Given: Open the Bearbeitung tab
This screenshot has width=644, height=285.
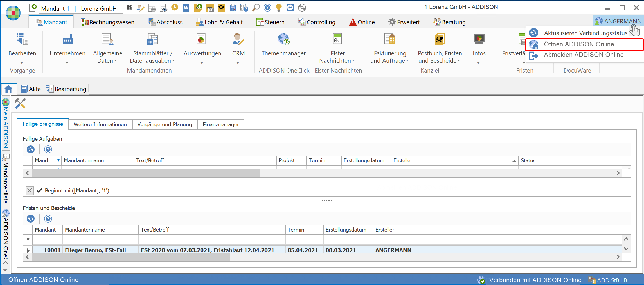Looking at the screenshot, I should tap(66, 89).
